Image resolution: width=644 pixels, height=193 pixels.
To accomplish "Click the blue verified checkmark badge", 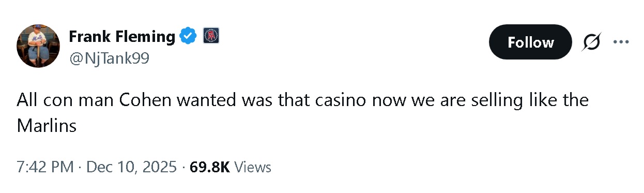I will coord(188,36).
